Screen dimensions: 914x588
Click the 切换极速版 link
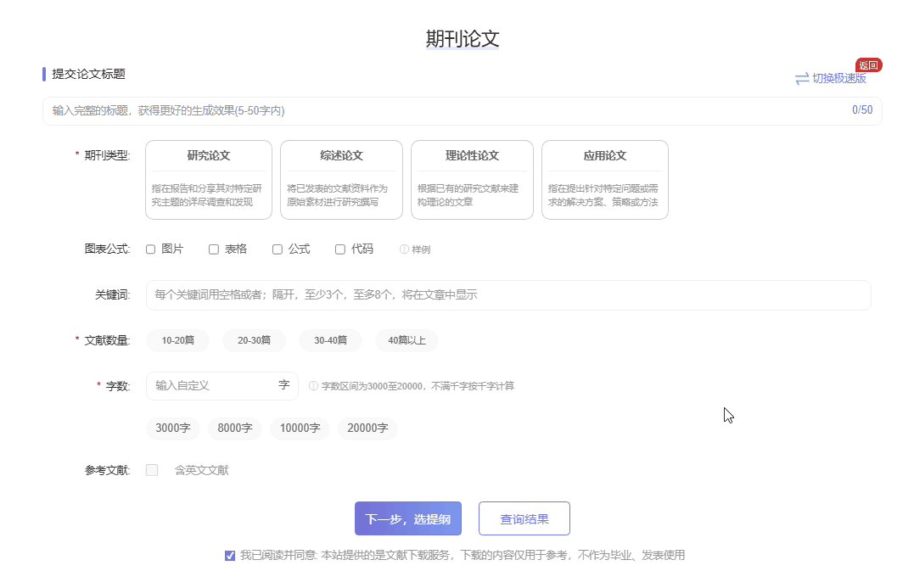pos(839,78)
